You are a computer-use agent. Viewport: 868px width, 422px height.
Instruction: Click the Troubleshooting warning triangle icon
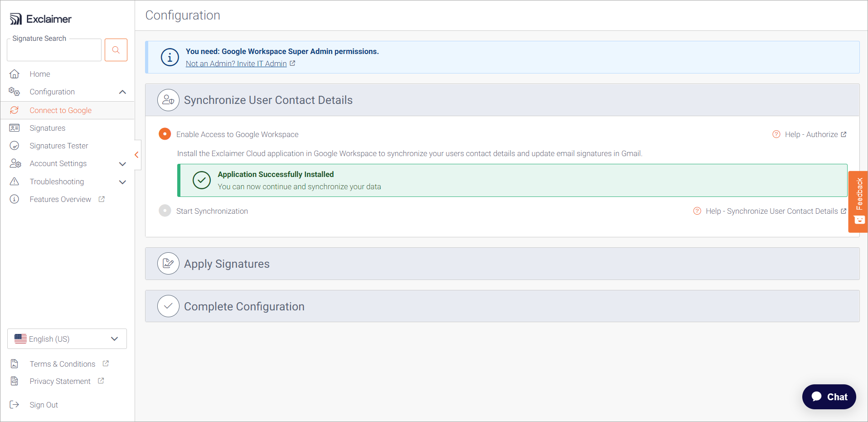pos(15,182)
